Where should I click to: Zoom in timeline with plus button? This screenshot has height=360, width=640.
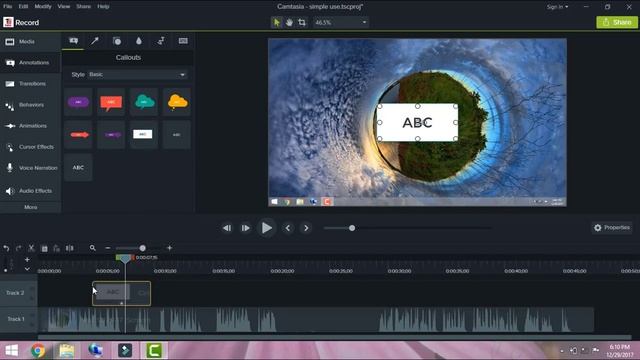[169, 248]
